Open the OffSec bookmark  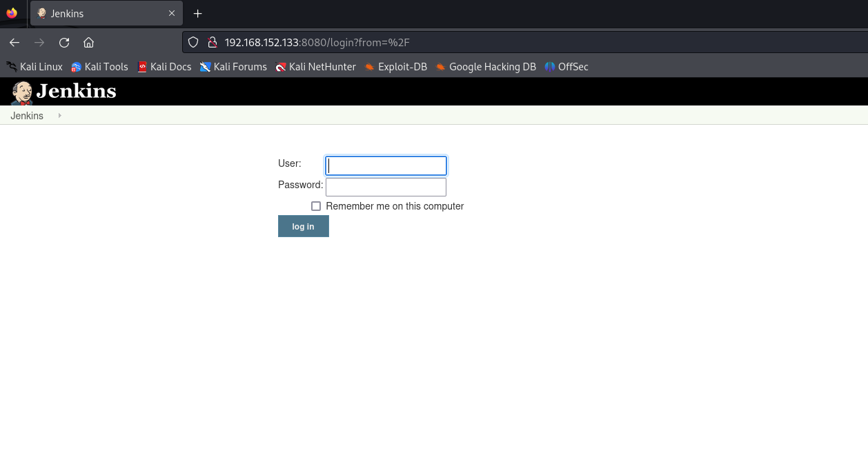[x=566, y=67]
